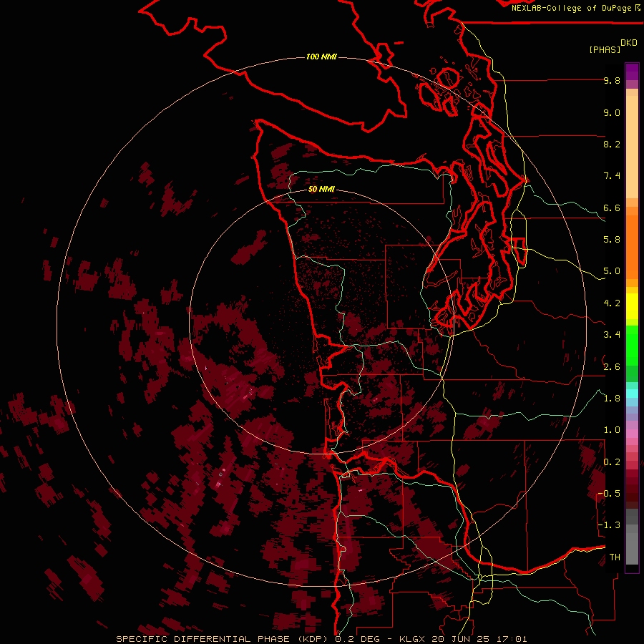644x644 pixels.
Task: Click the KLGX radar site identifier
Action: 413,639
